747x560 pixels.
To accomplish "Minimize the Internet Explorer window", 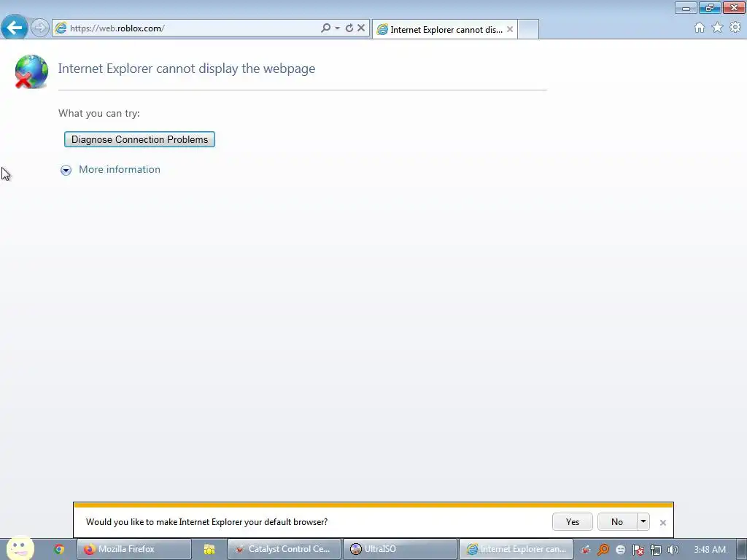I will click(686, 7).
